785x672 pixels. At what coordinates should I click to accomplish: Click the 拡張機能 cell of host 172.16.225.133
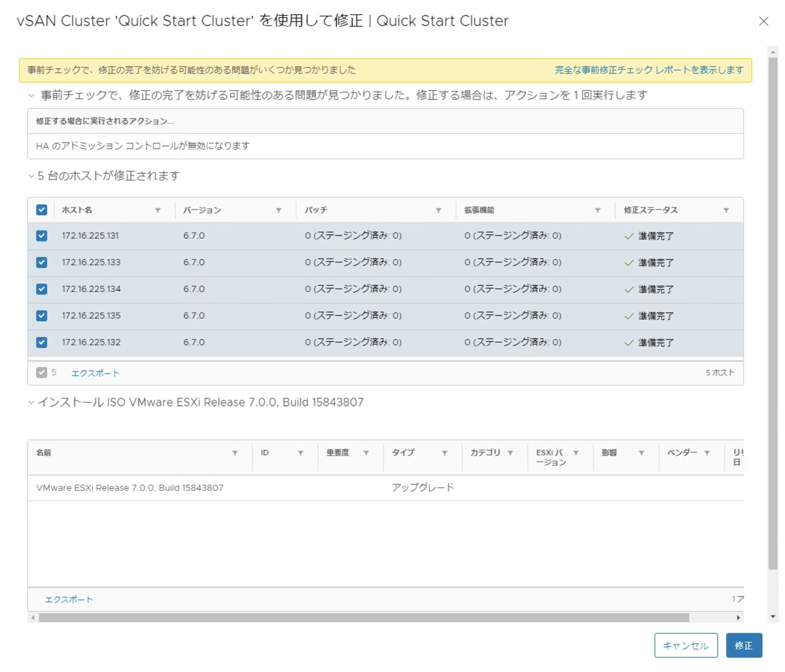(x=513, y=262)
